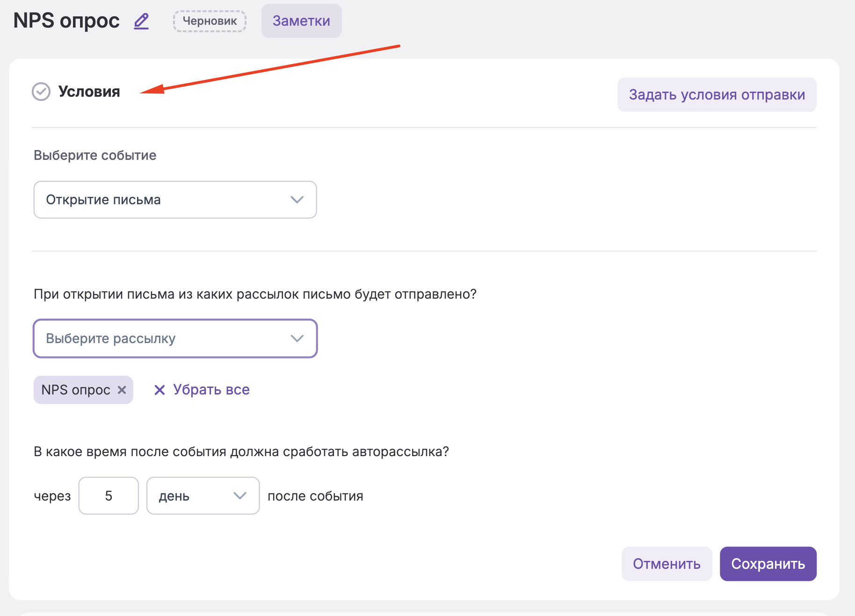Click the chevron arrow in Открытие письма dropdown
Screen dimensions: 855x616
[x=297, y=200]
